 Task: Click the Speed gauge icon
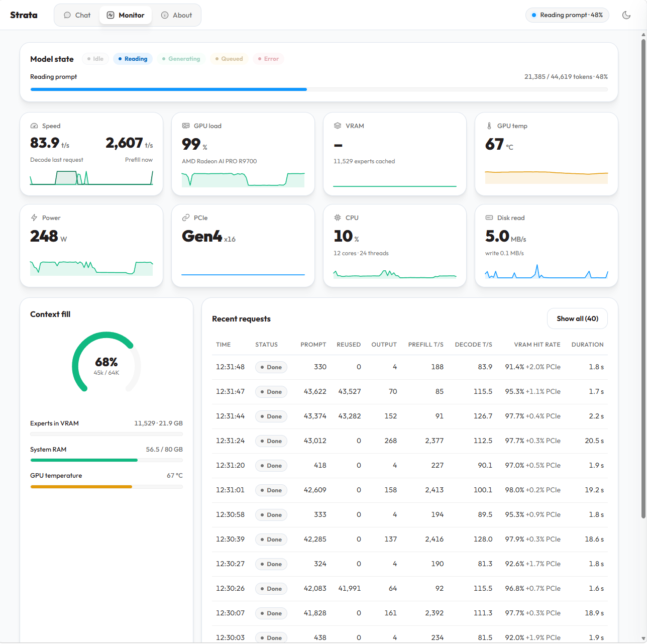34,126
